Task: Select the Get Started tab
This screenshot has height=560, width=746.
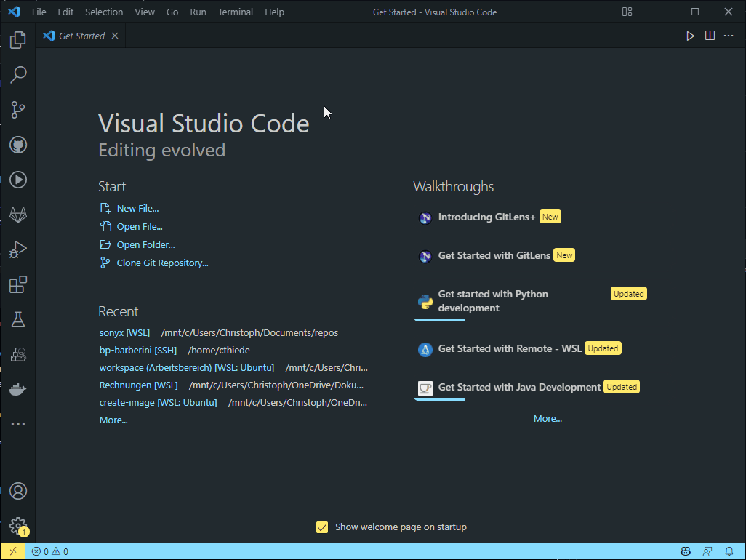Action: [80, 34]
